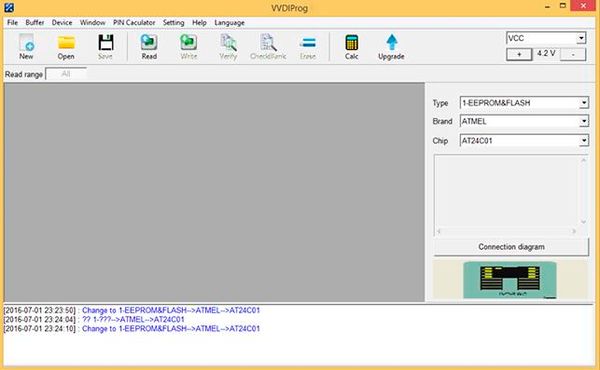Decrease voltage with the minus button
The height and width of the screenshot is (370, 600).
pyautogui.click(x=573, y=54)
